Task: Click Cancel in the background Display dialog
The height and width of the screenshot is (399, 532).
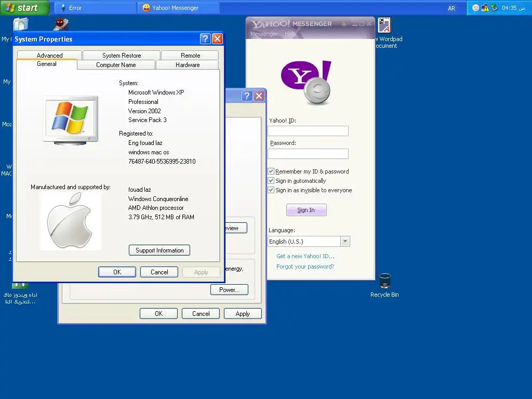Action: tap(201, 313)
